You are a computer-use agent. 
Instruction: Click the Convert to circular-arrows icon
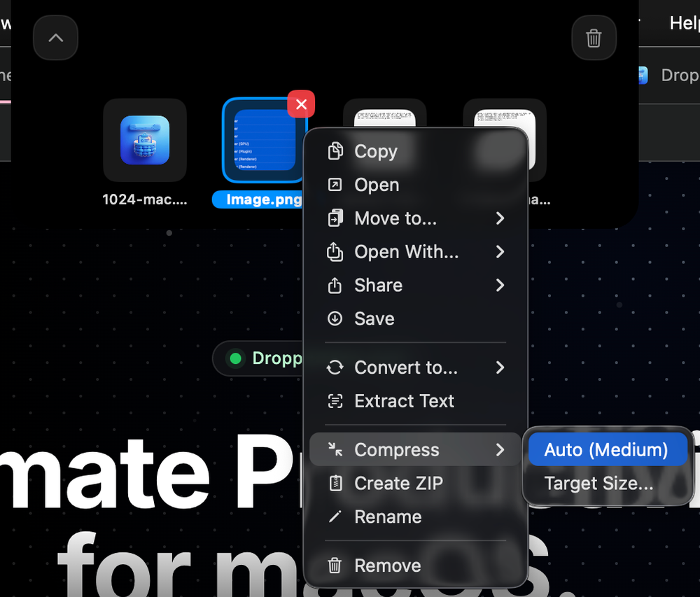(x=335, y=367)
